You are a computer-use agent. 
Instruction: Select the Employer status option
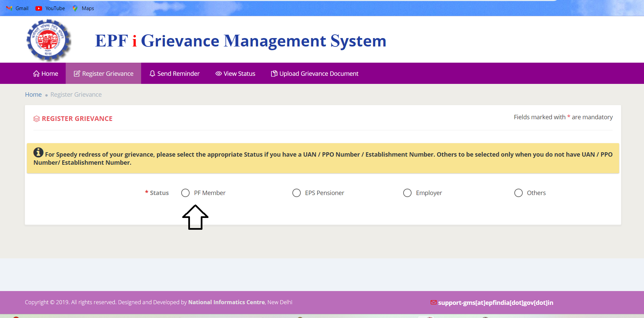click(407, 193)
